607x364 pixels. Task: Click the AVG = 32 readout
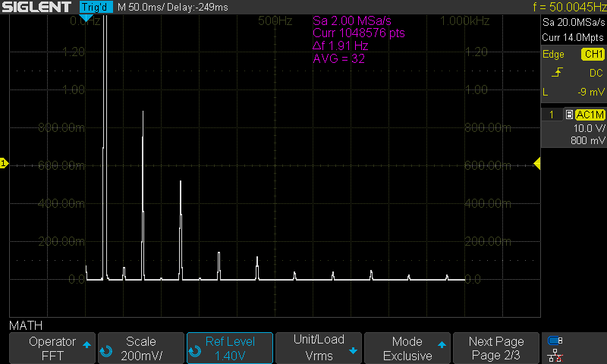pos(338,58)
